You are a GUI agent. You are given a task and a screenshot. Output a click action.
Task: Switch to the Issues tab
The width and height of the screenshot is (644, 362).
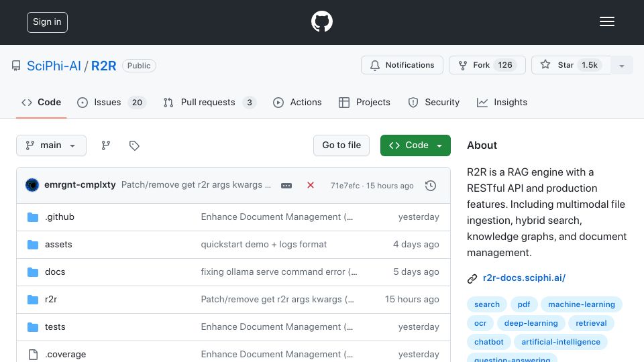pos(111,102)
